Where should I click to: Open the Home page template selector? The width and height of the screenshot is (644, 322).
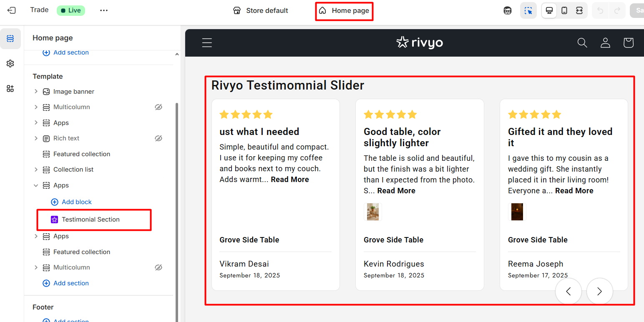tap(344, 11)
